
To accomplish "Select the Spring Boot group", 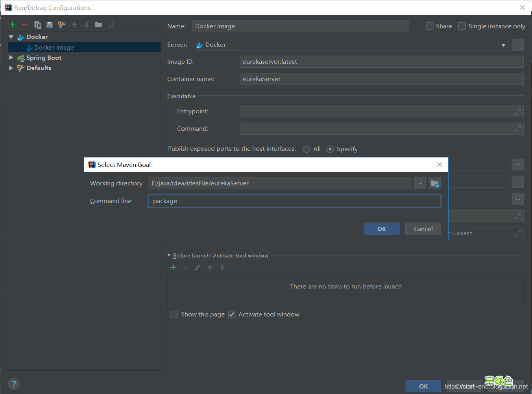I will (x=44, y=57).
